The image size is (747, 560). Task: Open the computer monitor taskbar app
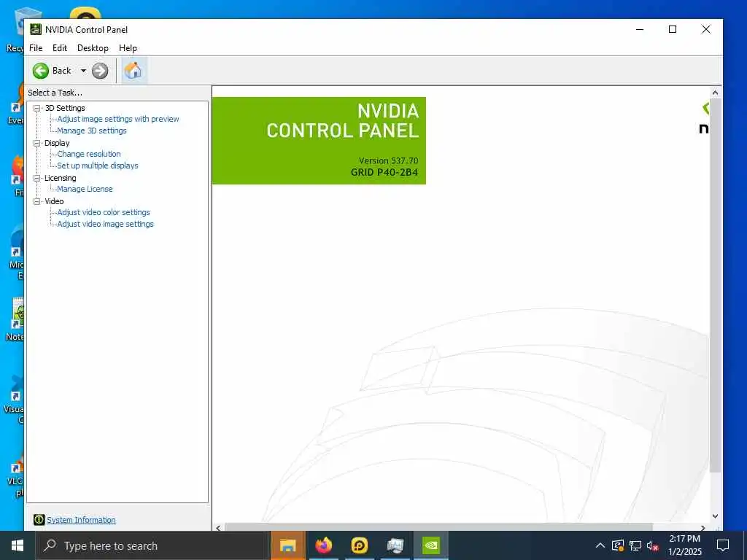(395, 545)
